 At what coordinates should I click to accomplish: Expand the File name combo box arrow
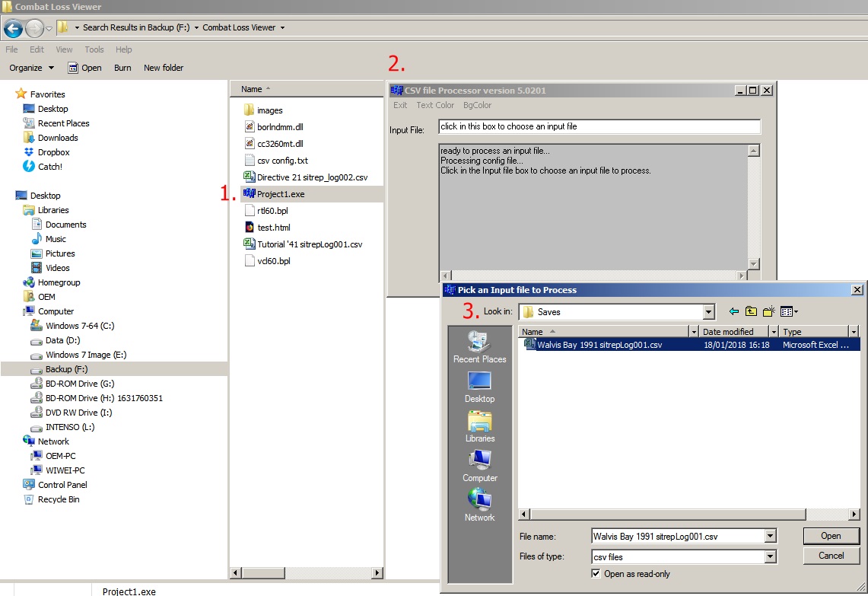(770, 536)
